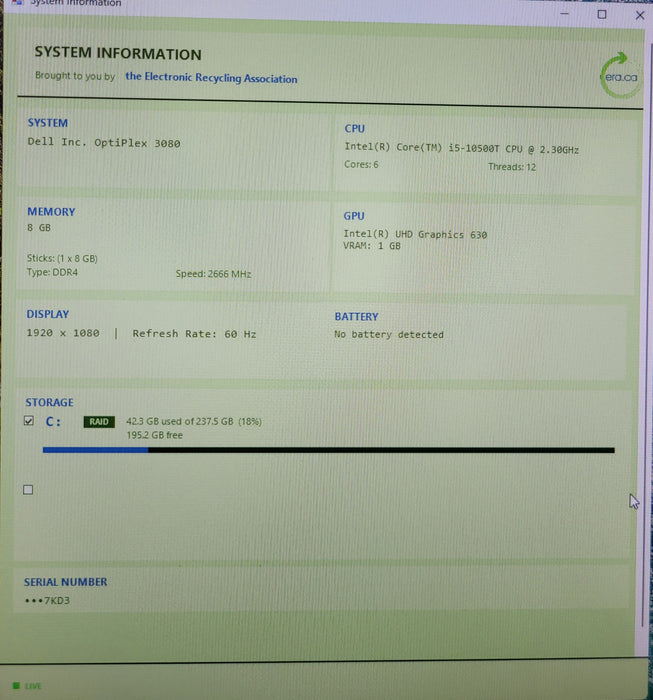Open the Electronic Recycling Association link
This screenshot has height=700, width=653.
(211, 78)
